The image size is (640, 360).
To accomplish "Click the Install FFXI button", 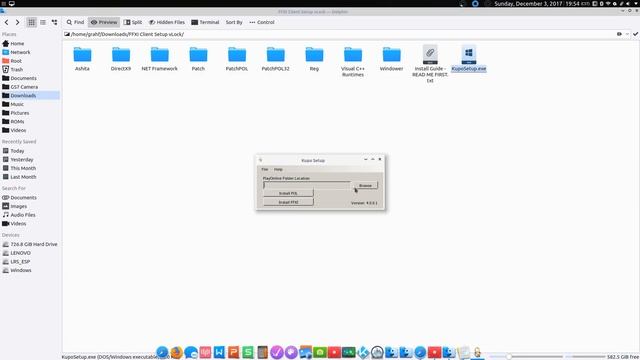I will pos(288,202).
